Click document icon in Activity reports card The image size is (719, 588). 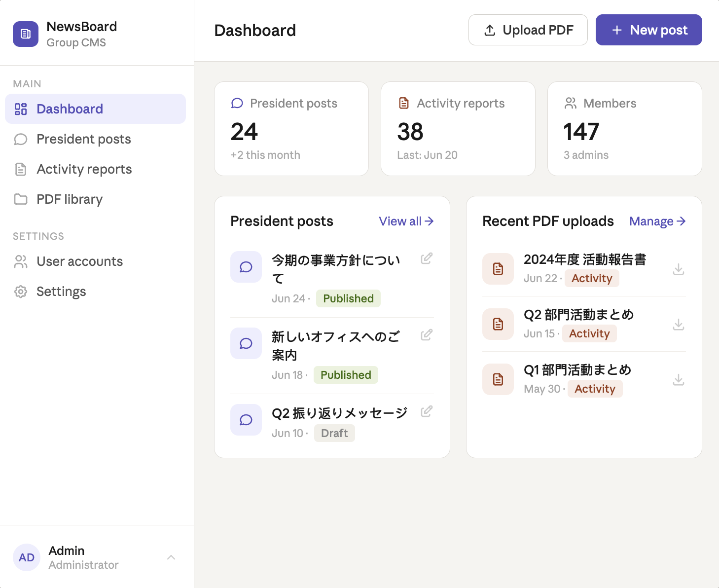(x=404, y=103)
